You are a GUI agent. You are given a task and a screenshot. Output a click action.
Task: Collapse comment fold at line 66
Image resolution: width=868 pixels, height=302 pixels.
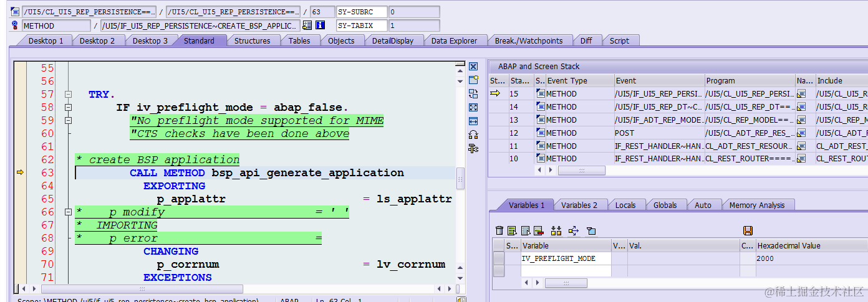[68, 212]
